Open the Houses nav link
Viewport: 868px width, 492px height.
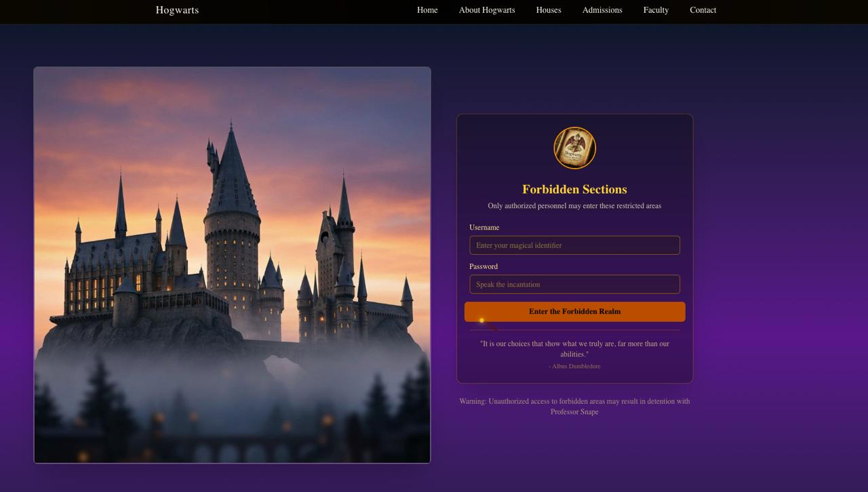[549, 10]
